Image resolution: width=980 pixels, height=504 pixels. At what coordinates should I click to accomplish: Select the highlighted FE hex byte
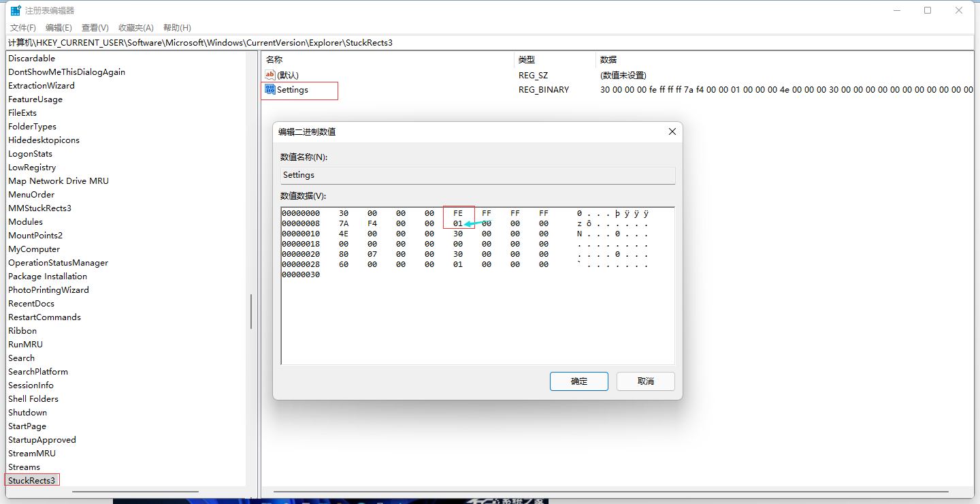point(458,212)
